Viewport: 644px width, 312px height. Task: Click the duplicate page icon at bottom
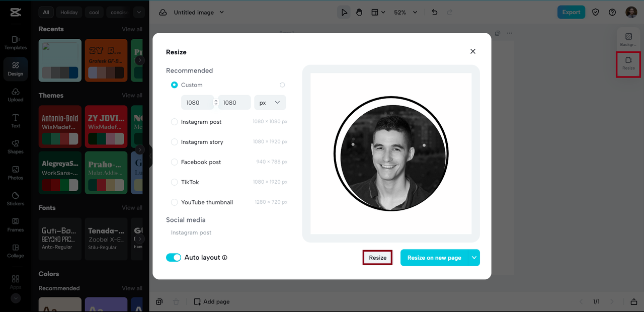159,301
